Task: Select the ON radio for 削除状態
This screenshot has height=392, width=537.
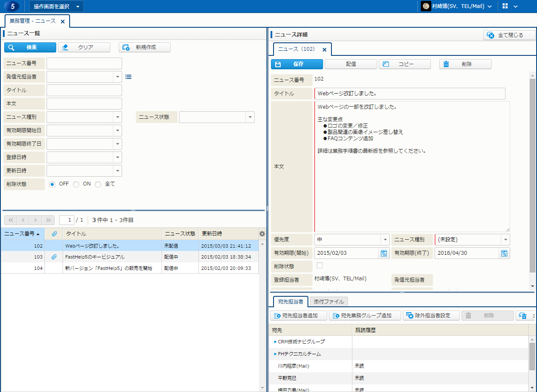Action: tap(76, 184)
